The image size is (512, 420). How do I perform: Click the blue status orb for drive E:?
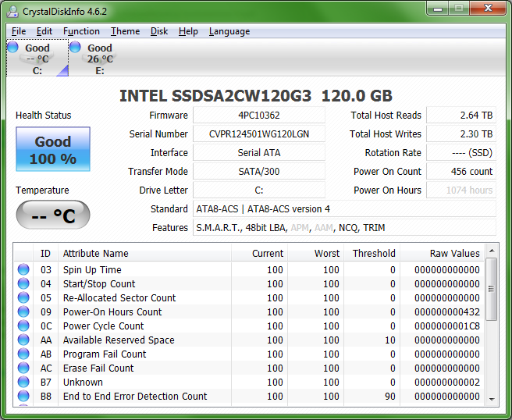pyautogui.click(x=75, y=47)
